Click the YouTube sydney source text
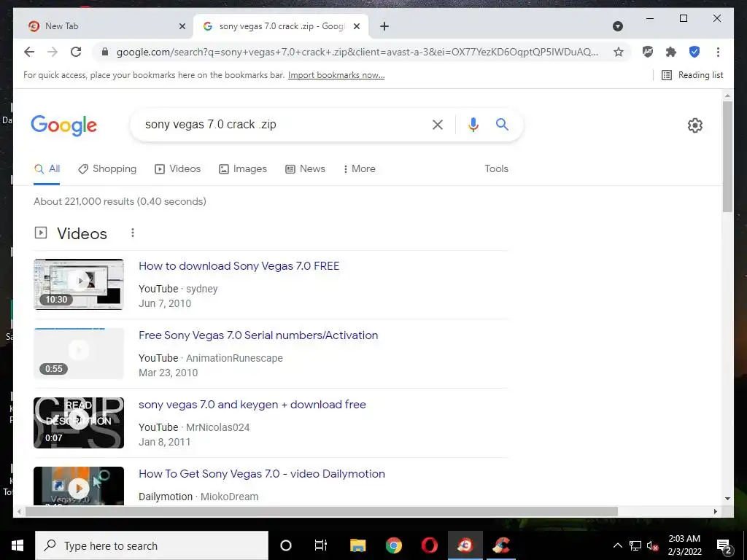This screenshot has height=560, width=747. 178,289
